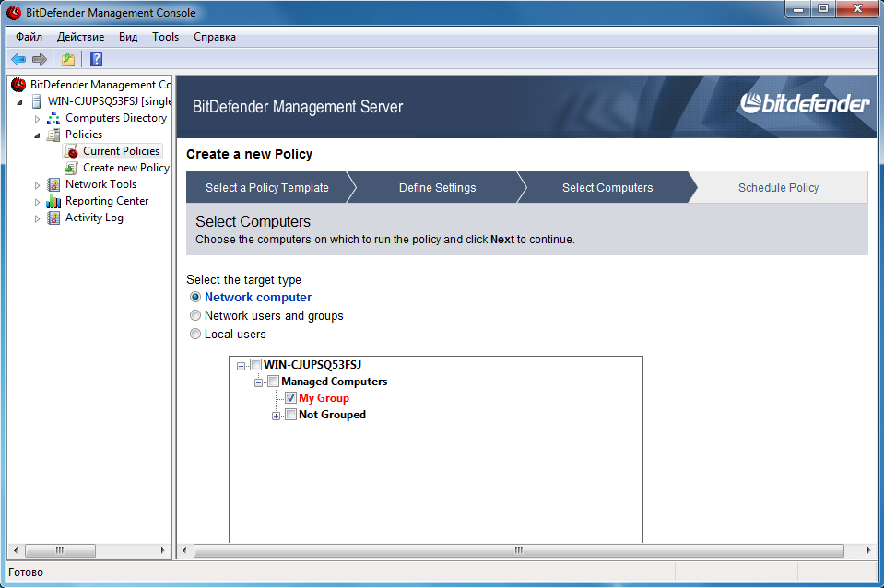Uncheck the My Group checkbox

pos(291,398)
